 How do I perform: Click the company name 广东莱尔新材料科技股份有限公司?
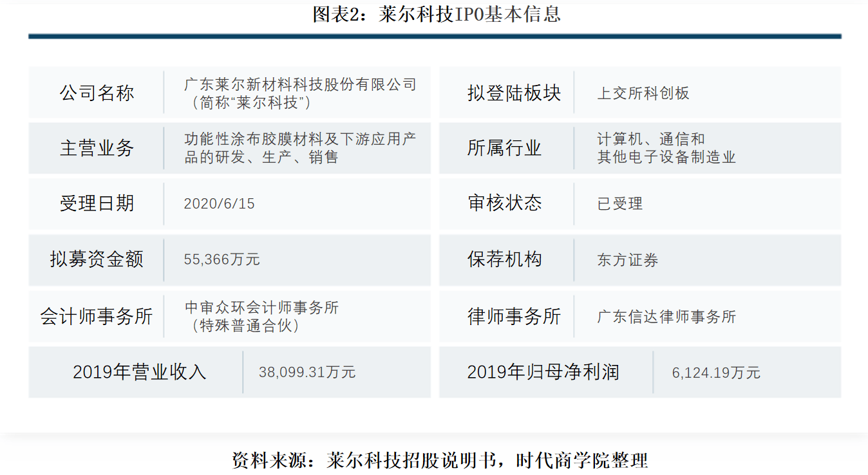[x=300, y=84]
